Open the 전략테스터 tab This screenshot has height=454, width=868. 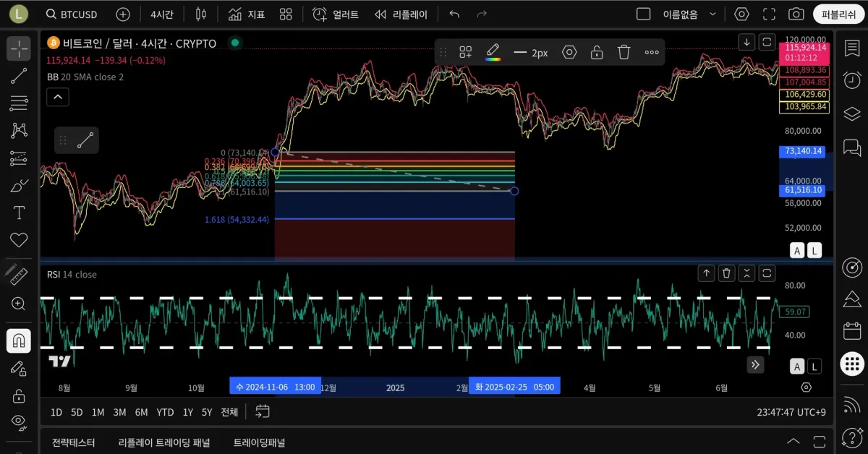[x=73, y=442]
